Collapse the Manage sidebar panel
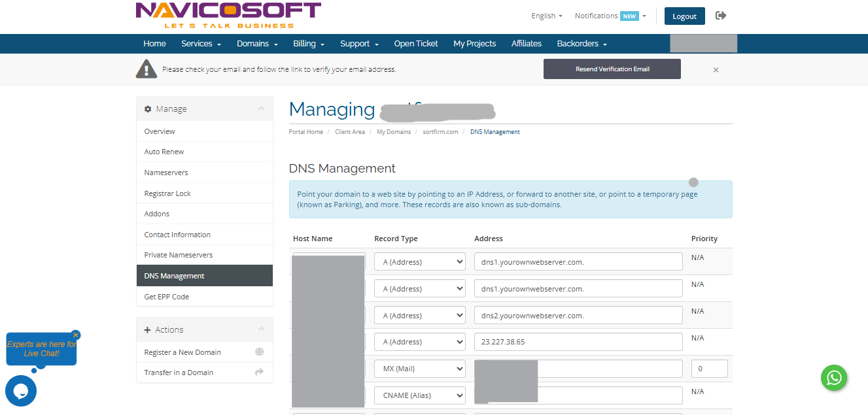 click(261, 109)
